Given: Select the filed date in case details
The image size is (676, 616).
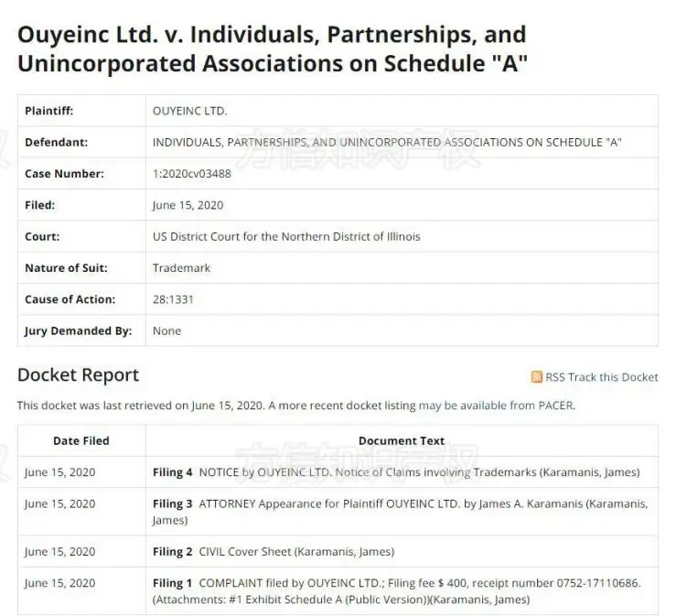Looking at the screenshot, I should (x=188, y=205).
